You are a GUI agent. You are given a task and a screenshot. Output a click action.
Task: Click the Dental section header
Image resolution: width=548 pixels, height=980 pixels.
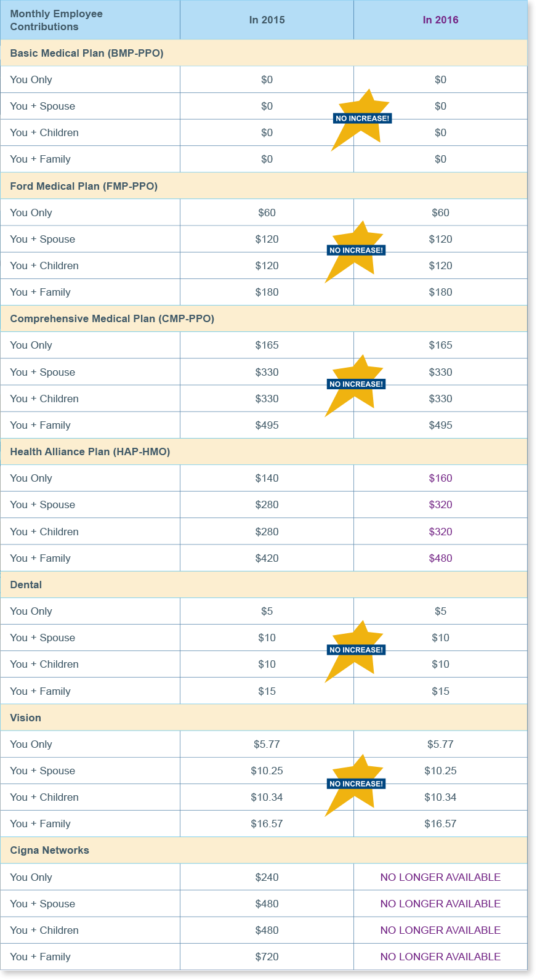tap(264, 585)
